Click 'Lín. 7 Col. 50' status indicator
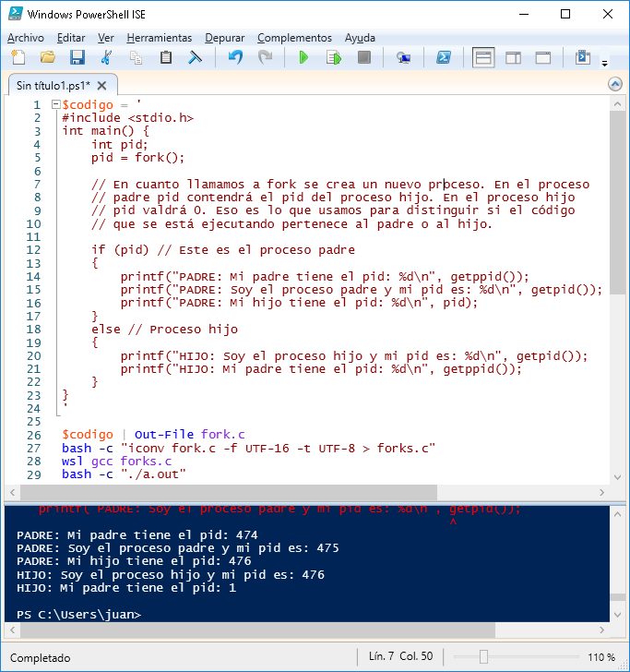 pyautogui.click(x=401, y=656)
